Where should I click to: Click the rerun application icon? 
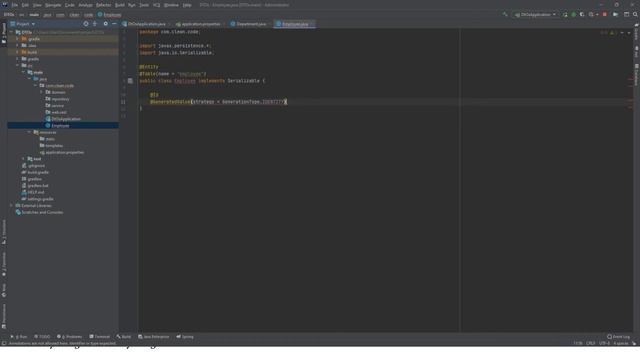[565, 15]
